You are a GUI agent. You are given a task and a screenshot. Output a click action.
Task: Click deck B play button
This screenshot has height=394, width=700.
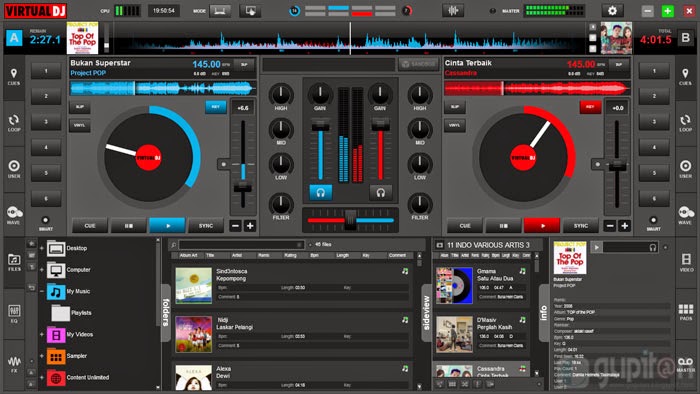[x=542, y=226]
